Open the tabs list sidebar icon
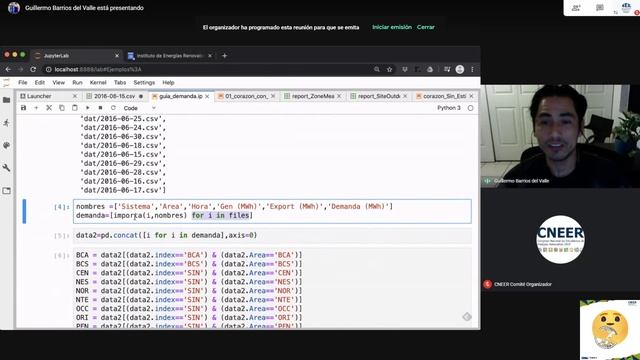The width and height of the screenshot is (640, 360). (x=7, y=191)
